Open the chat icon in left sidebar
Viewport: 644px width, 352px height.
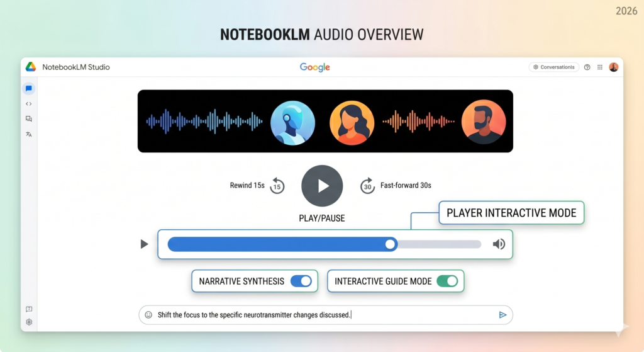(29, 88)
